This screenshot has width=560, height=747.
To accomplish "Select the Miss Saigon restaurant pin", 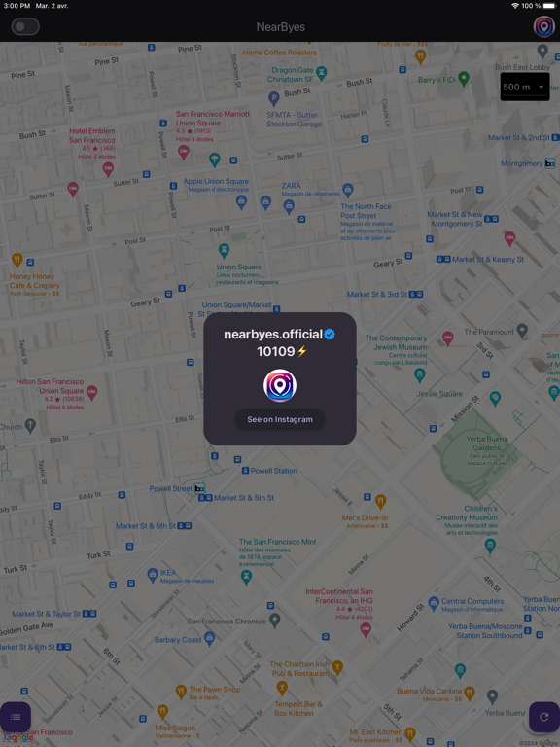I will 163,712.
